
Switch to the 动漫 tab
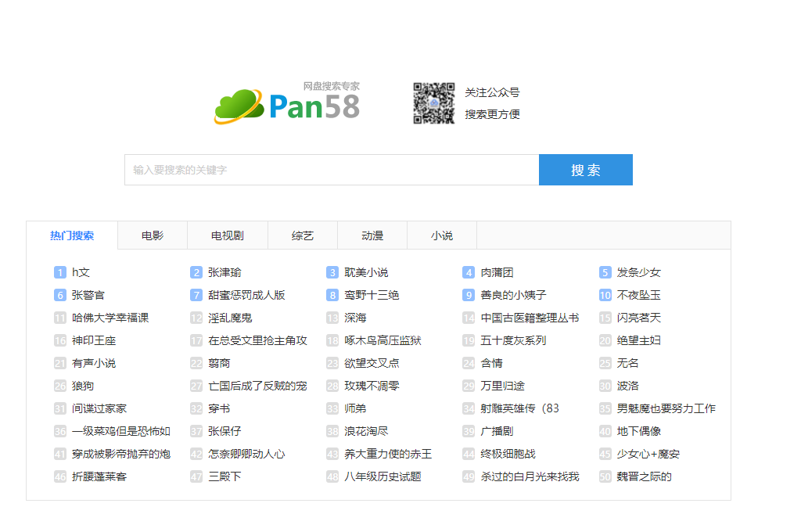(x=372, y=235)
